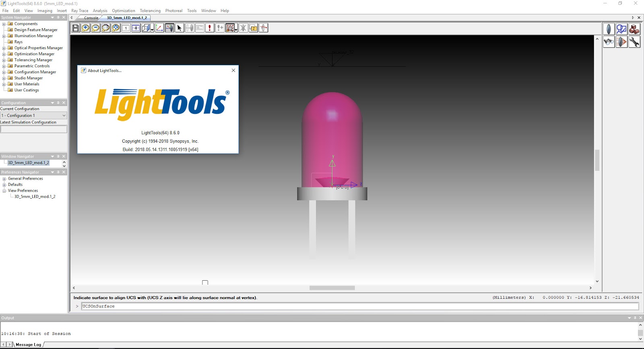Switch to four-view layout icon

[x=136, y=28]
